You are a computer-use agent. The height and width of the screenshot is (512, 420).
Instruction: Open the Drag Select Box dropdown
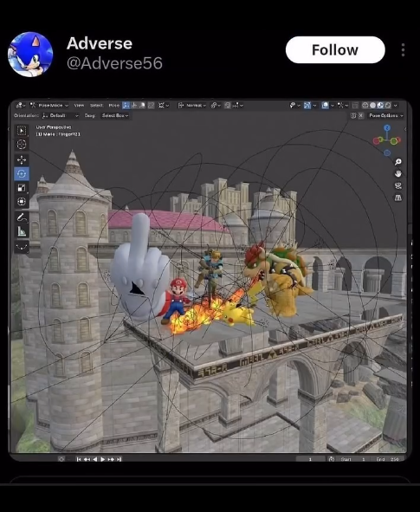click(x=115, y=115)
